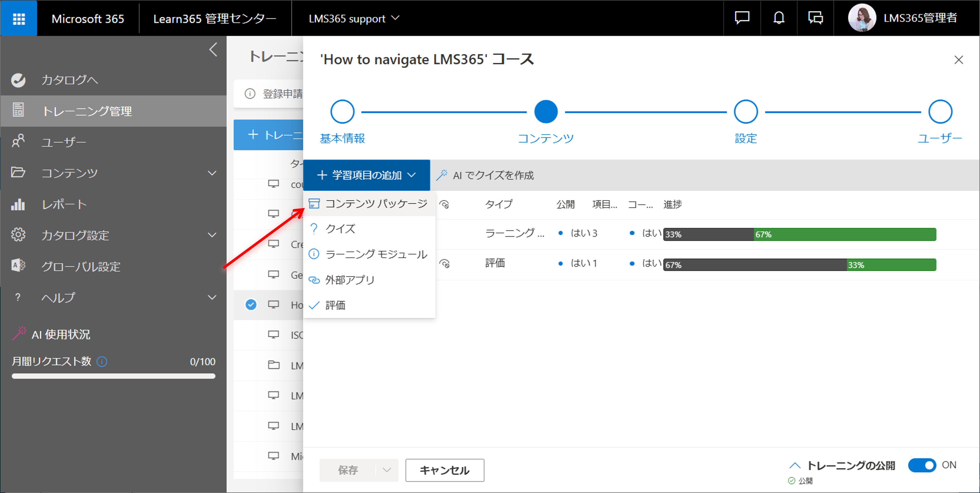
Task: Click the 0/100 request count
Action: (202, 362)
